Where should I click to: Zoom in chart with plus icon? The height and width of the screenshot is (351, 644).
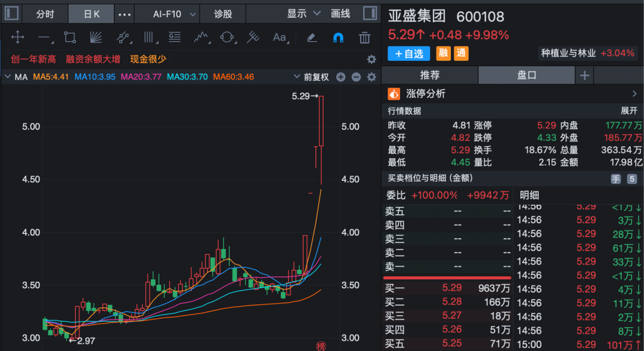[340, 77]
